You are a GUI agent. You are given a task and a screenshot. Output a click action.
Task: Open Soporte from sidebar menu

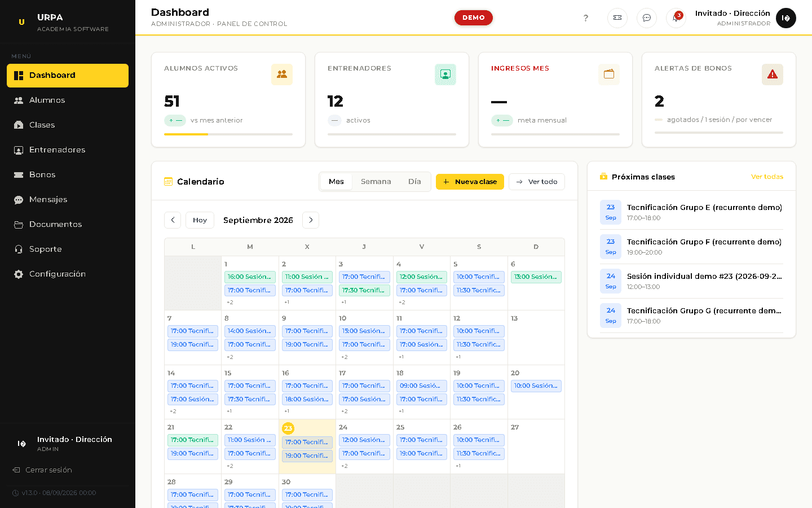click(68, 249)
